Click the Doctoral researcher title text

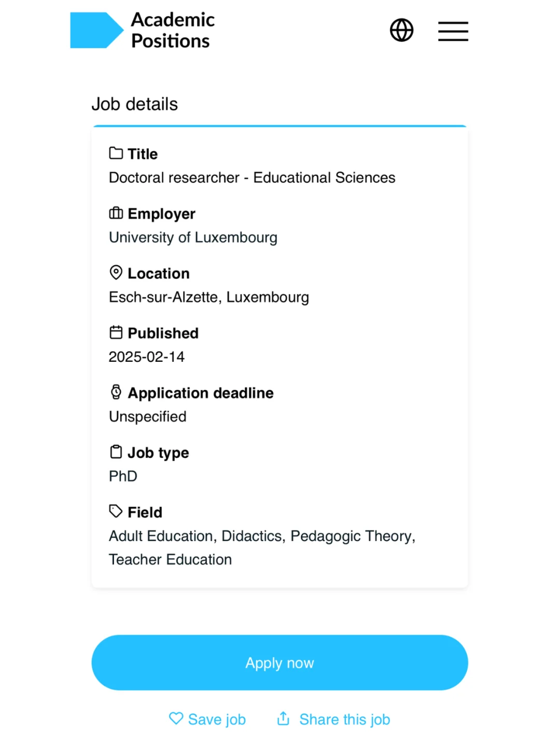point(252,178)
